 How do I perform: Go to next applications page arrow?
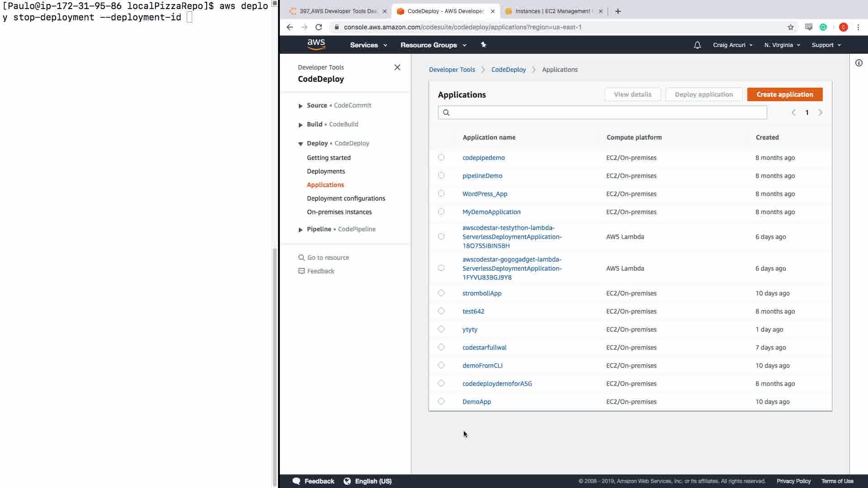820,113
